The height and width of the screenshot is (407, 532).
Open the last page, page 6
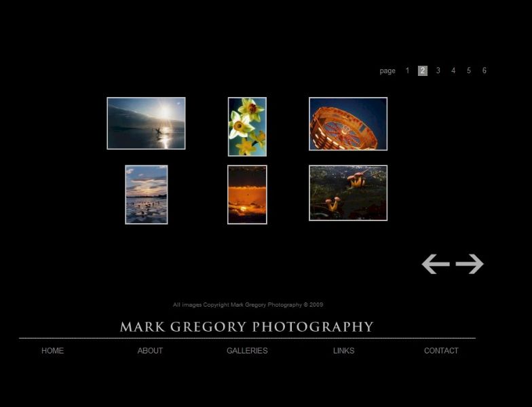click(484, 71)
